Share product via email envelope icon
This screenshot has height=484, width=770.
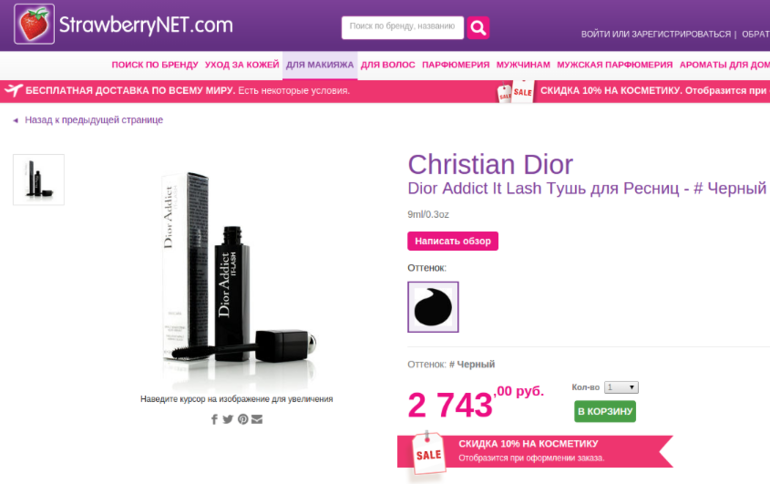point(257,419)
